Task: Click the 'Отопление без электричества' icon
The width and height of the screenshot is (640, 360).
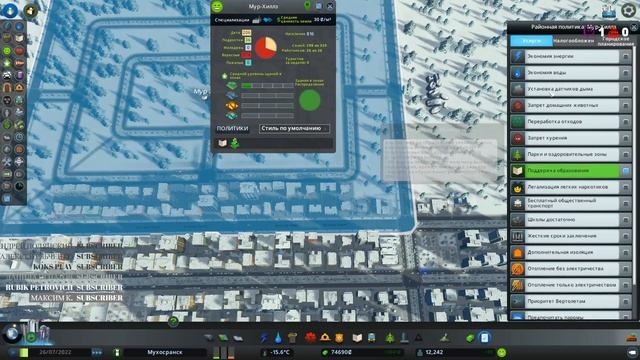Action: pyautogui.click(x=518, y=269)
